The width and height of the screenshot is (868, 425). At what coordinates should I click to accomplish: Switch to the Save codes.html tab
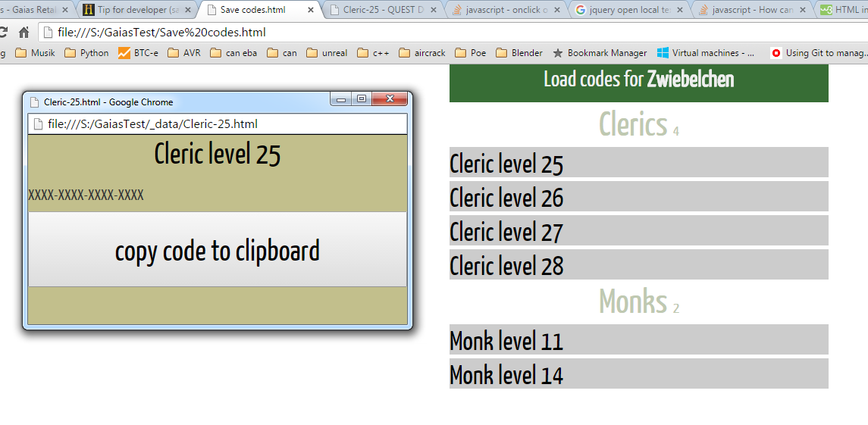259,9
